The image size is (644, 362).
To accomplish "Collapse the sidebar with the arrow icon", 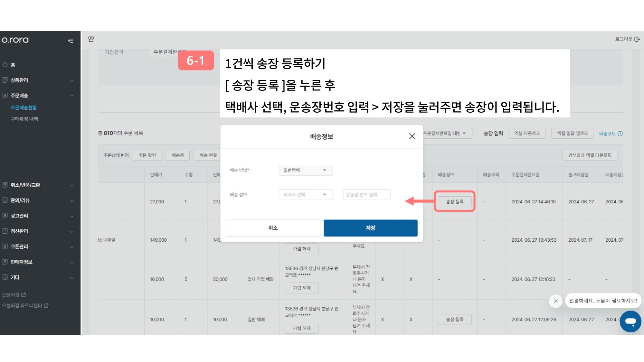I will (71, 41).
